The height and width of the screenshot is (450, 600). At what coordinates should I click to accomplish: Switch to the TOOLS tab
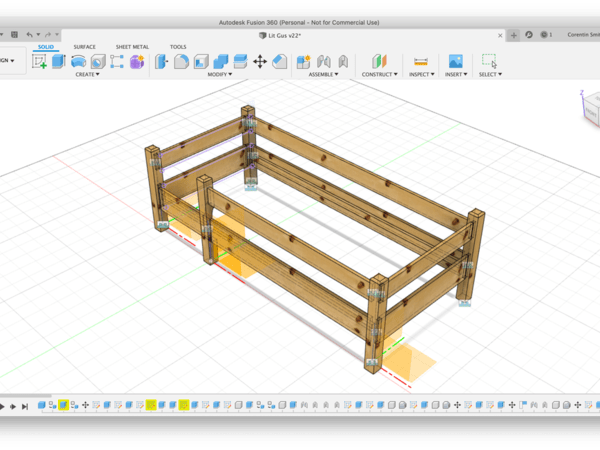coord(178,47)
